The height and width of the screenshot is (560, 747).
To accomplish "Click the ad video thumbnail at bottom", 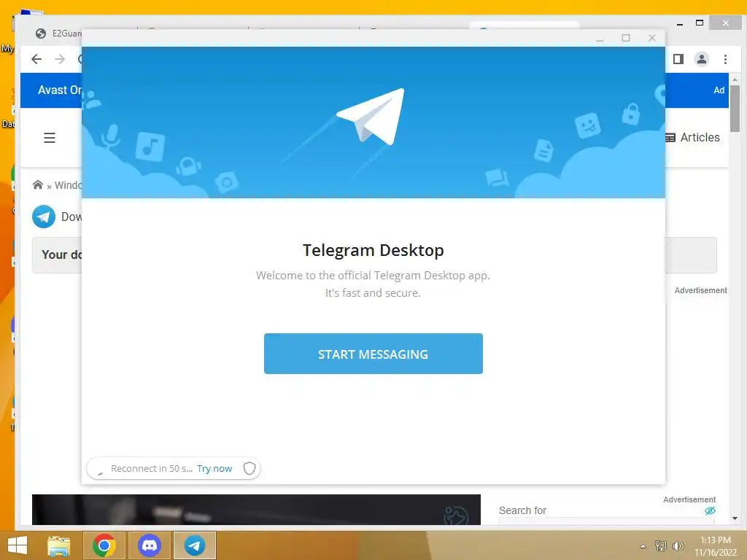I will 256,510.
